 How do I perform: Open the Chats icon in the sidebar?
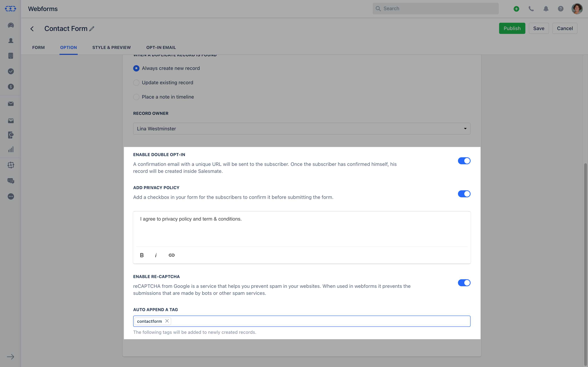coord(10,181)
